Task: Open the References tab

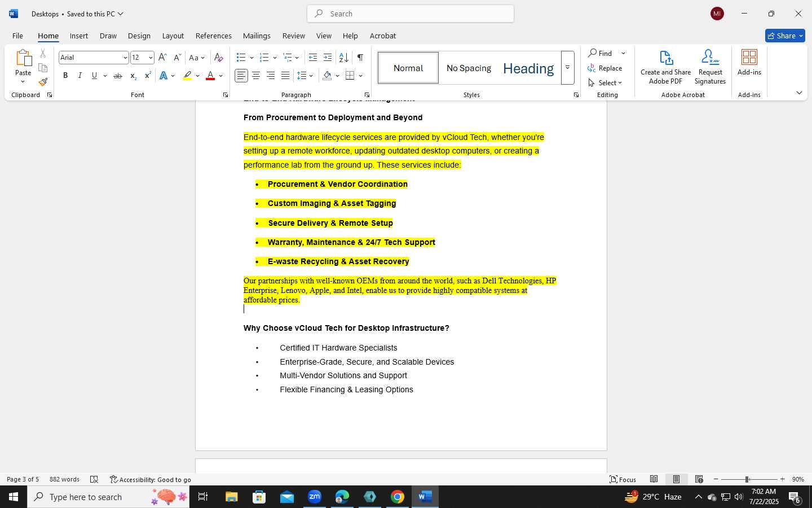Action: tap(214, 36)
